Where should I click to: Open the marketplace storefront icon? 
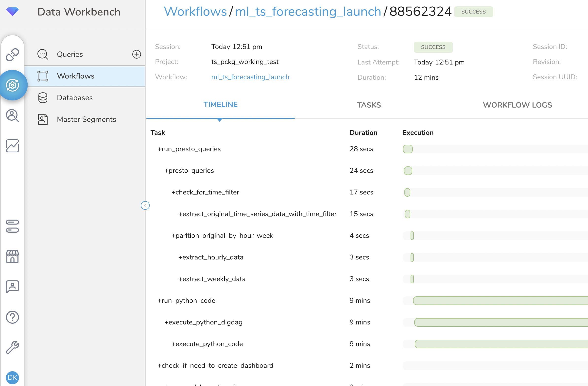click(12, 256)
